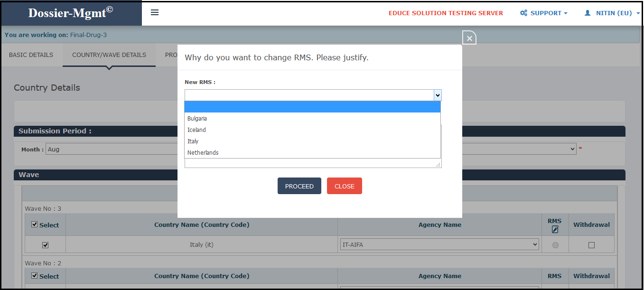Image resolution: width=644 pixels, height=290 pixels.
Task: Open the IT-AIFA agency dropdown
Action: tap(439, 244)
